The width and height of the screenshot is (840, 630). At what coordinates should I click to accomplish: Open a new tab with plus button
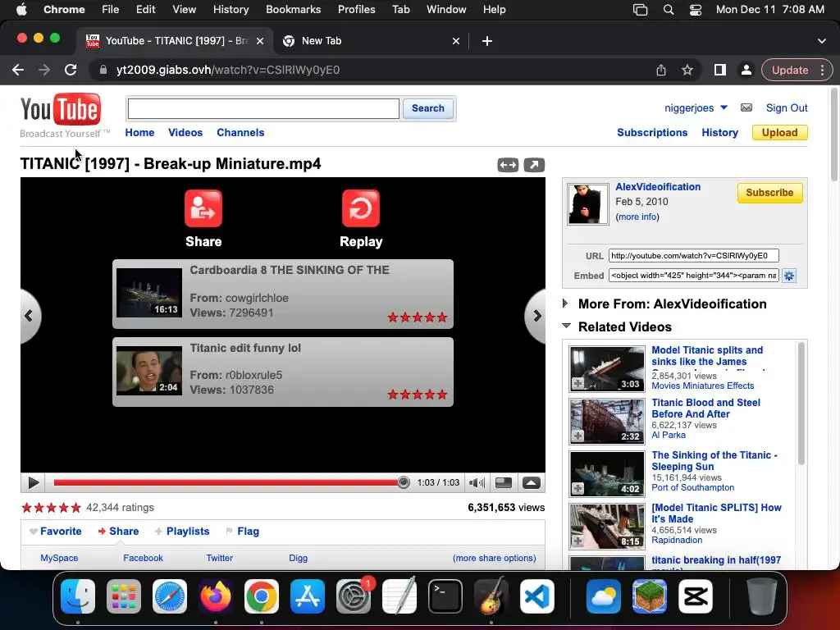point(487,41)
